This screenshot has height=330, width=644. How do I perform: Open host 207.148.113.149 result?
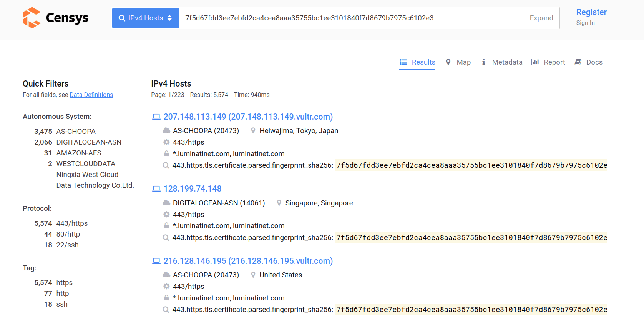[248, 117]
